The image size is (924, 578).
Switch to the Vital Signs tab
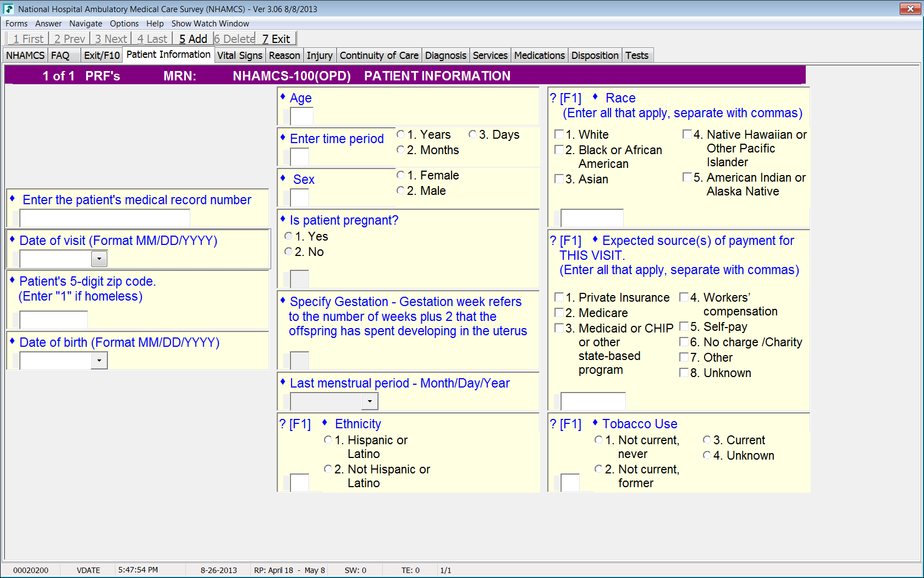pos(239,56)
